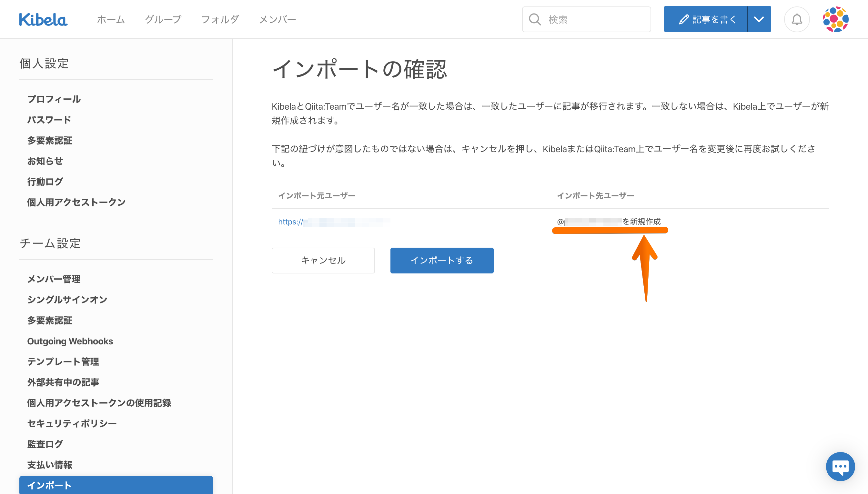Open the notifications bell
This screenshot has width=868, height=494.
click(796, 19)
